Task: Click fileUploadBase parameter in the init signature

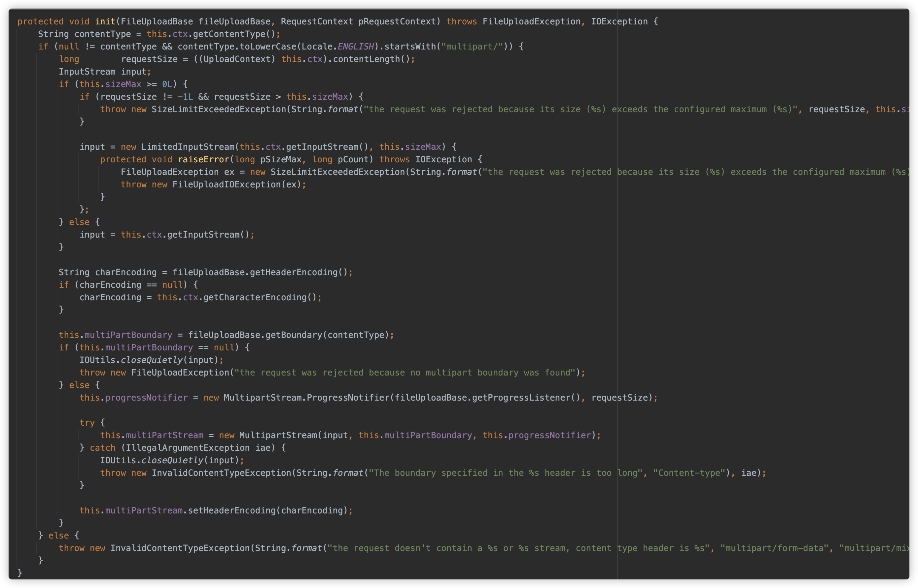Action: 234,21
